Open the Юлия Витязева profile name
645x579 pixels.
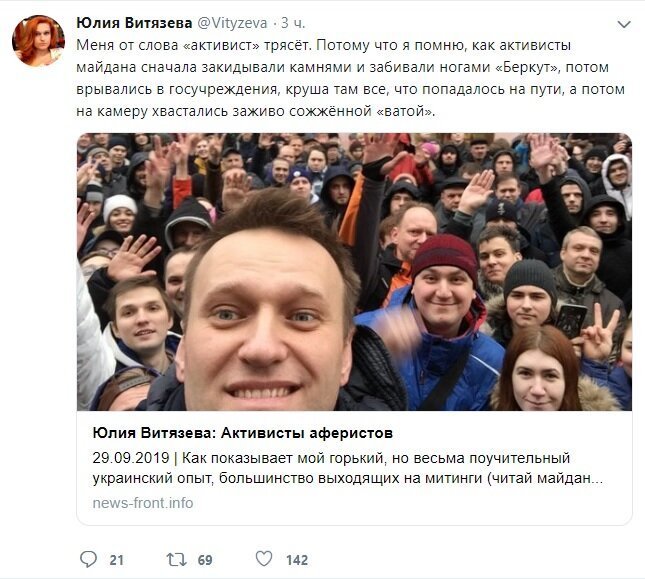coord(134,23)
